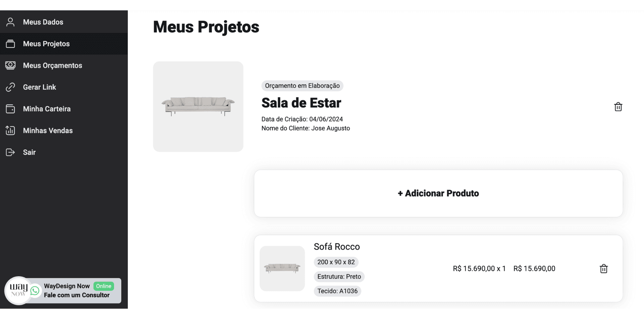Open the Sala de Estar sofa thumbnail
644x319 pixels.
click(198, 106)
